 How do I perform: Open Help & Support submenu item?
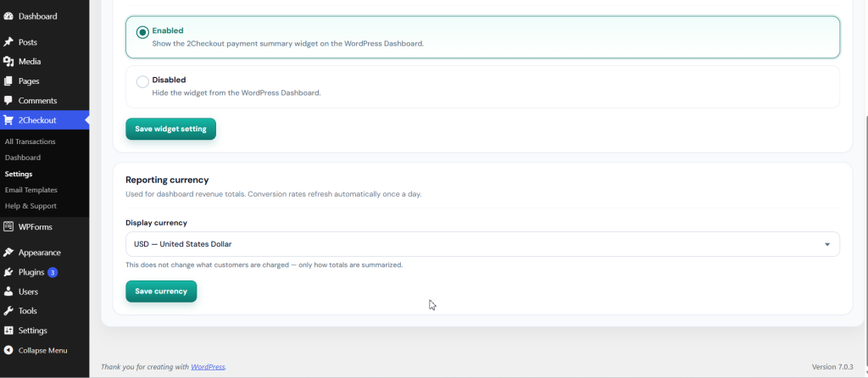click(31, 206)
